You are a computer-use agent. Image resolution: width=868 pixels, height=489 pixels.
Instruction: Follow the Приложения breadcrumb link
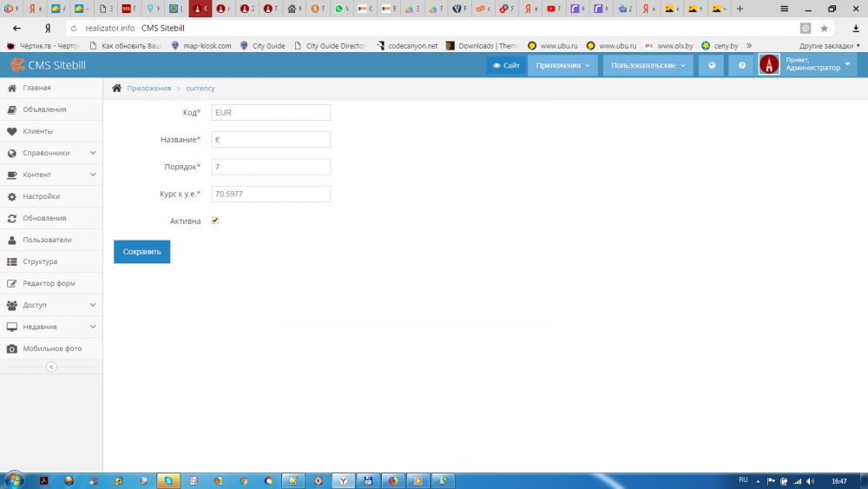[x=148, y=89]
